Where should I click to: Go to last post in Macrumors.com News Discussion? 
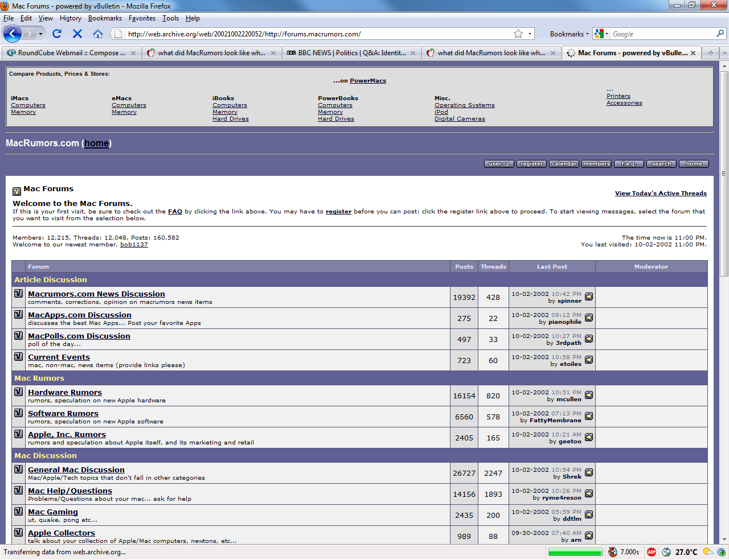pos(589,297)
